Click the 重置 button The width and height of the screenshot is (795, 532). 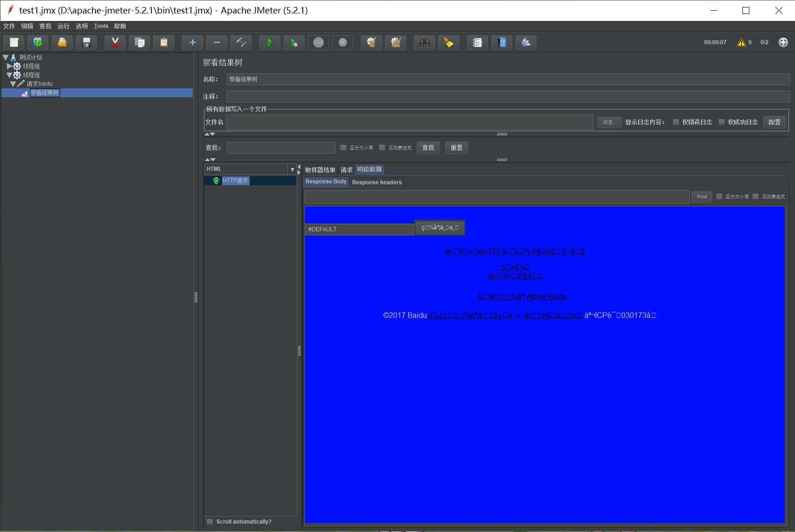456,148
